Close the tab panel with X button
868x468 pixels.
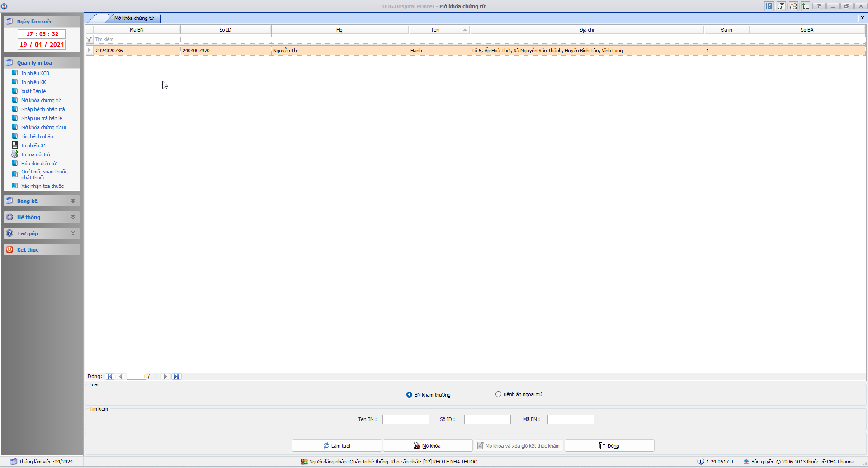pyautogui.click(x=862, y=18)
